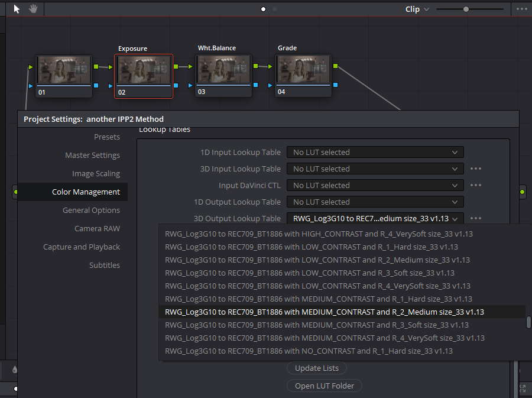Select Grade node 04 thumbnail
This screenshot has width=532, height=398.
click(303, 70)
